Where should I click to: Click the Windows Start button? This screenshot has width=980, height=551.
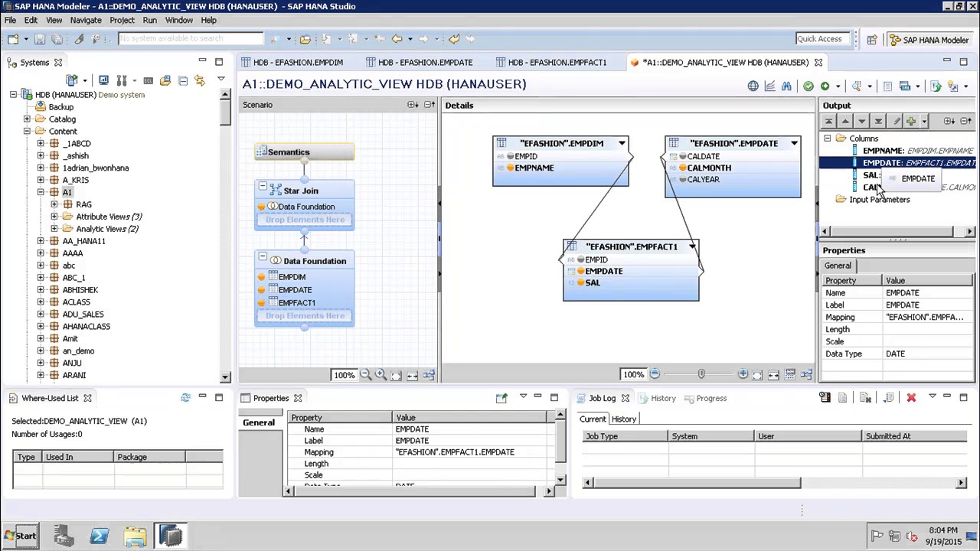pyautogui.click(x=20, y=536)
